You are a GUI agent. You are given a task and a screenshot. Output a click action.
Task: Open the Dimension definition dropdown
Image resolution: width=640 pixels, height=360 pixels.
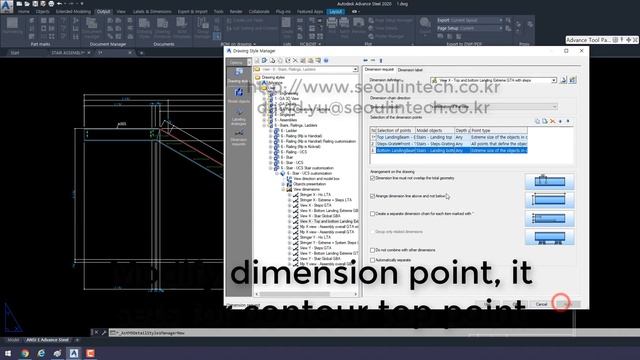coord(554,80)
